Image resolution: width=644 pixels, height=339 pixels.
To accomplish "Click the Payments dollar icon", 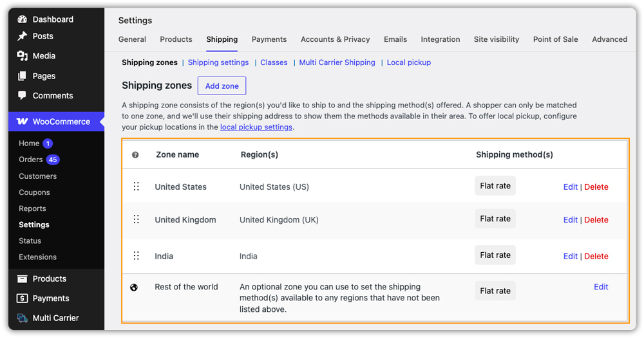I will [x=22, y=298].
